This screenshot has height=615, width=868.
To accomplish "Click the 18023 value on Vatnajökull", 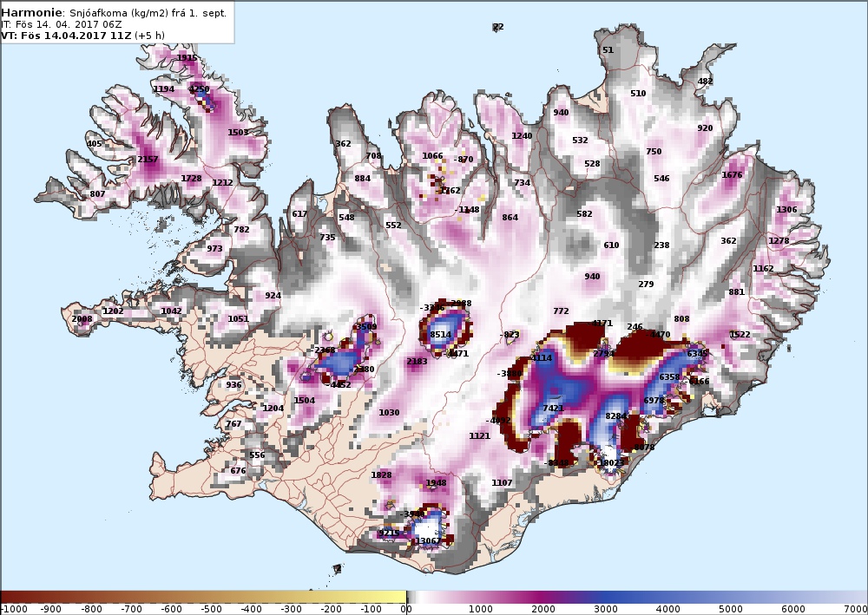I will [612, 463].
